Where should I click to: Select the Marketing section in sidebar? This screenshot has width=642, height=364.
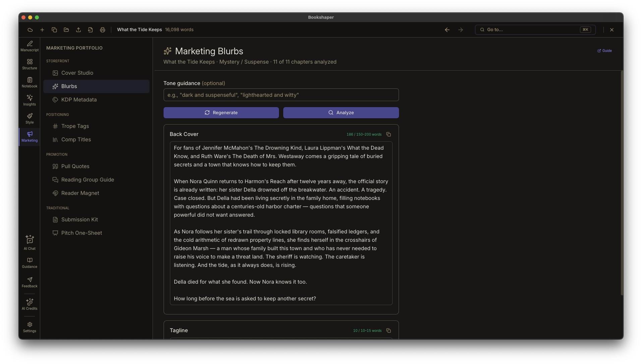coord(30,137)
